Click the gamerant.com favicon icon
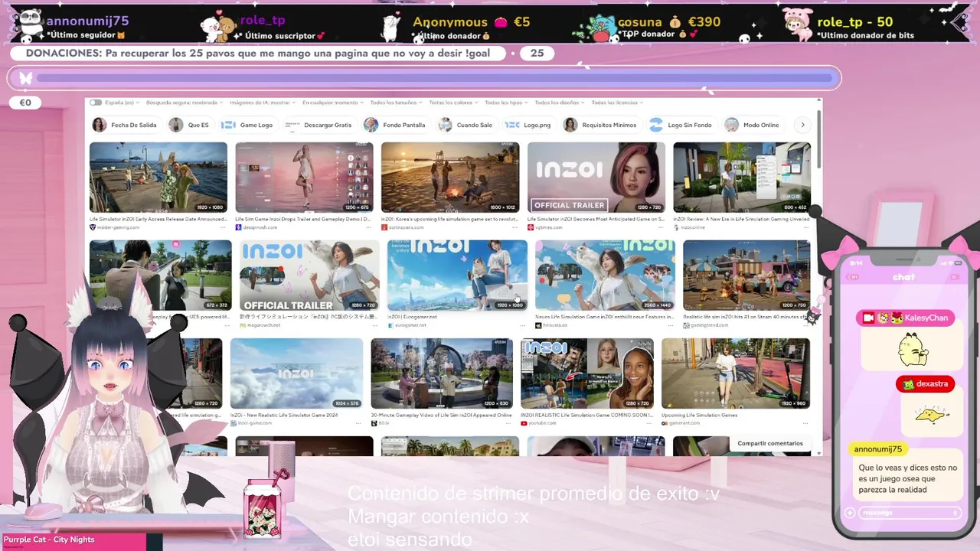This screenshot has width=980, height=551. [x=665, y=423]
